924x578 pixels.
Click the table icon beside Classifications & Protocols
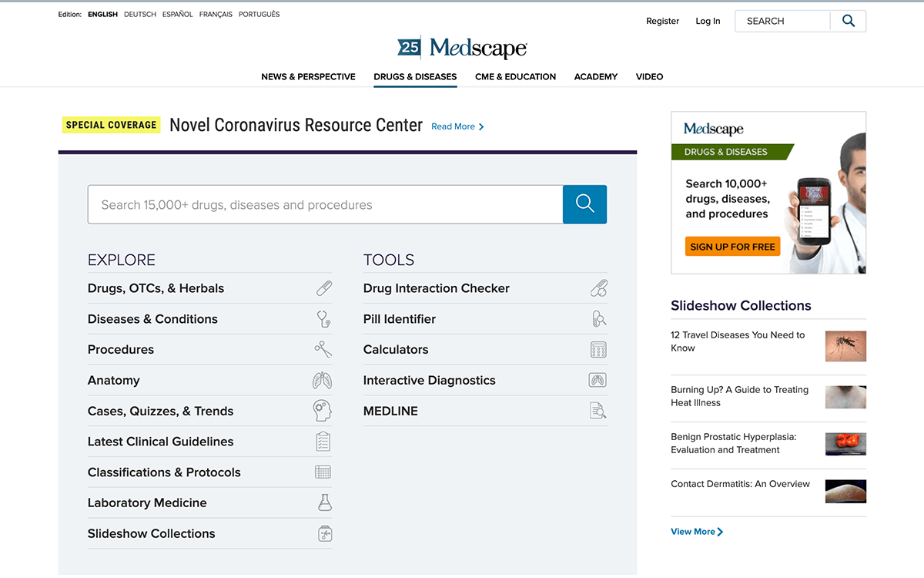(x=323, y=472)
